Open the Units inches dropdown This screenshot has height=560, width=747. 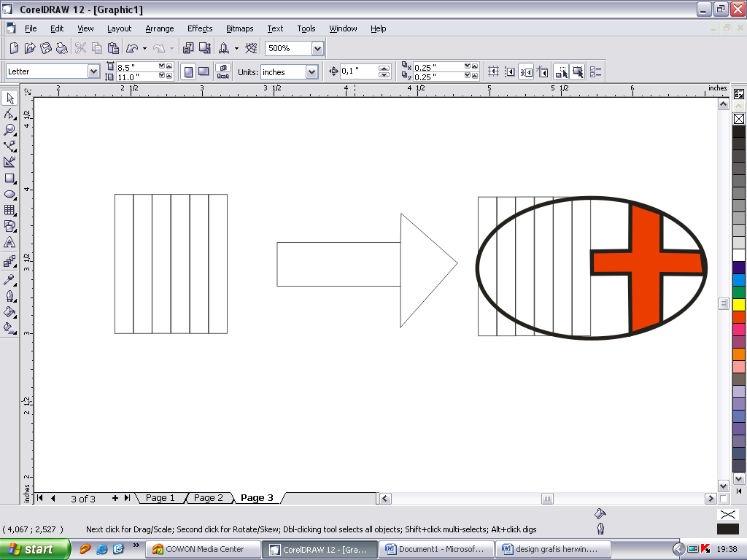tap(312, 72)
